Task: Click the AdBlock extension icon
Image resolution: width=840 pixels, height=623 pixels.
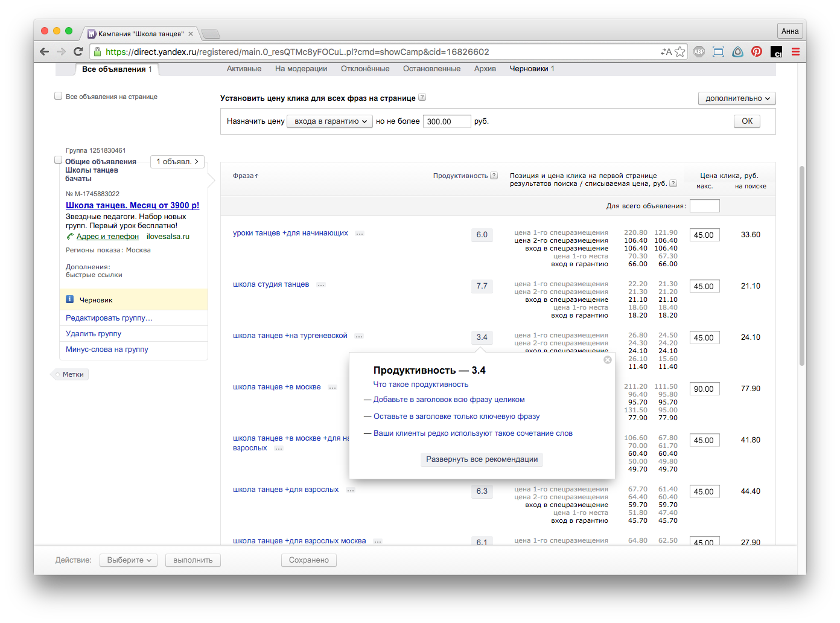Action: pyautogui.click(x=699, y=52)
